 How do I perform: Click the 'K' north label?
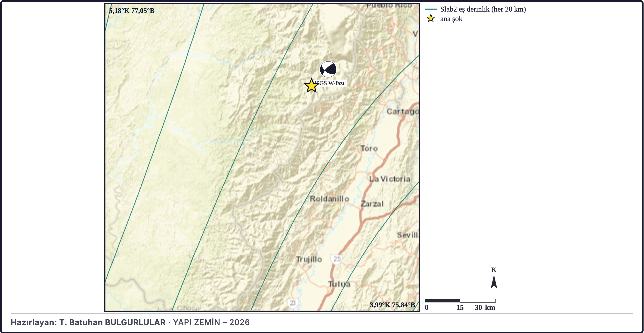coord(494,270)
